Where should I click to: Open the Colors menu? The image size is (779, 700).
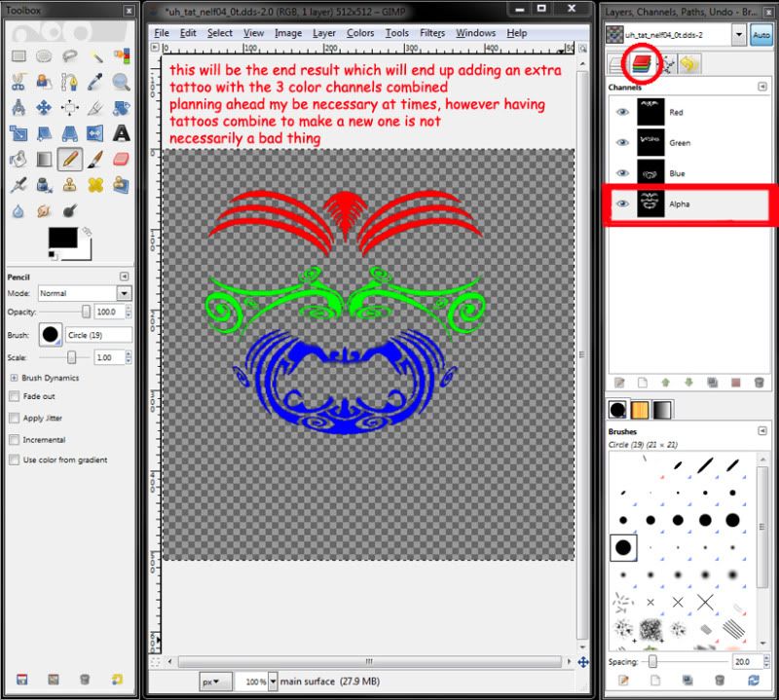(x=360, y=32)
